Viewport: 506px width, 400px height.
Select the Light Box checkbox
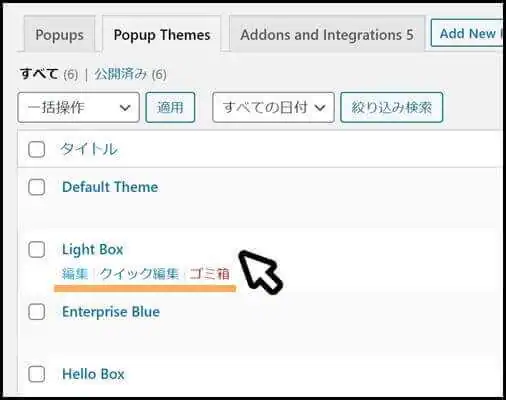pyautogui.click(x=37, y=249)
